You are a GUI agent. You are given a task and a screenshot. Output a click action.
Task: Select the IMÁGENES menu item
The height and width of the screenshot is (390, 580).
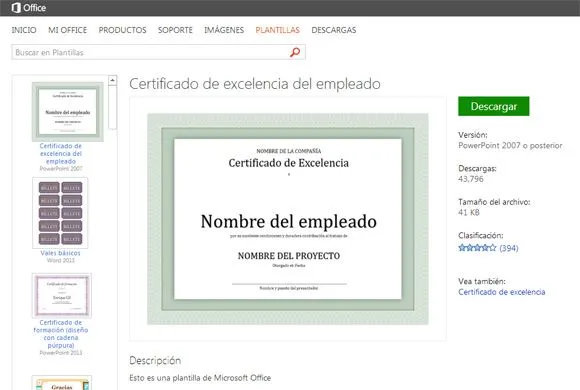click(224, 30)
